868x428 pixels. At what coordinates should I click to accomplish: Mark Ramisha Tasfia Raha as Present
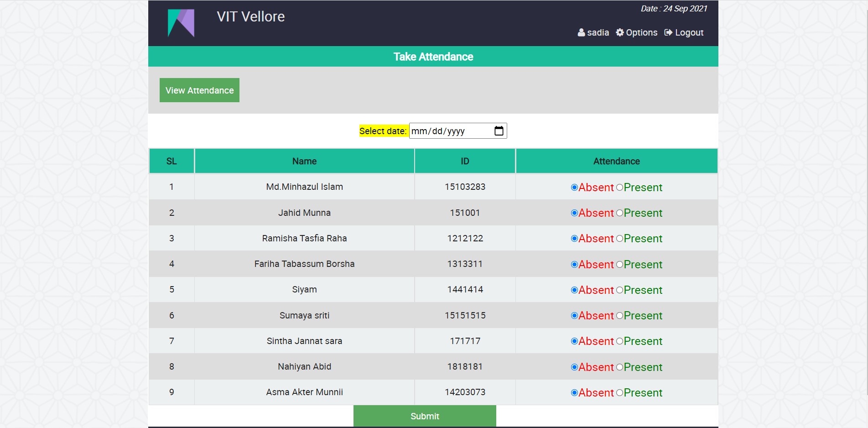(619, 239)
